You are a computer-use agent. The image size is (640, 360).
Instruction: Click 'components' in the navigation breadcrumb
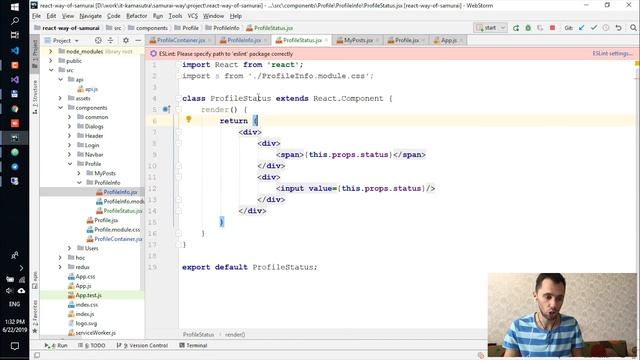pyautogui.click(x=151, y=28)
